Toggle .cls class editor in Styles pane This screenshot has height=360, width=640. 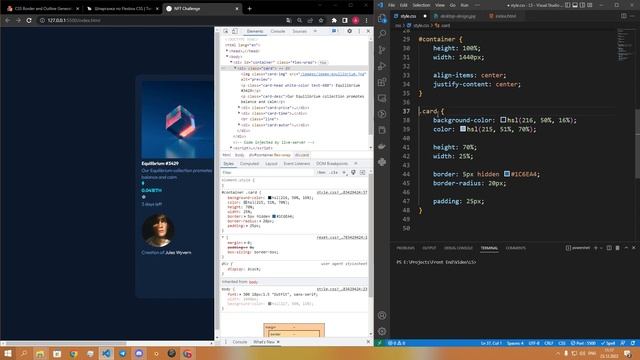pos(334,173)
